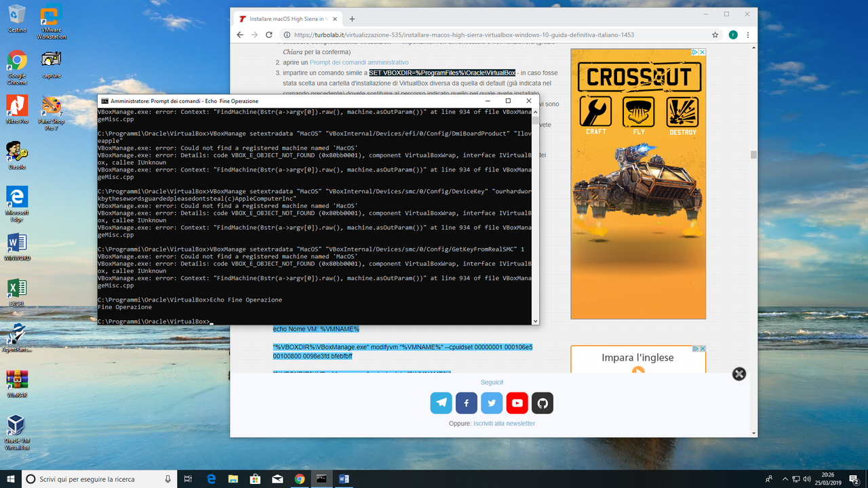Viewport: 868px width, 488px height.
Task: Open the YouTube social button
Action: tap(517, 403)
